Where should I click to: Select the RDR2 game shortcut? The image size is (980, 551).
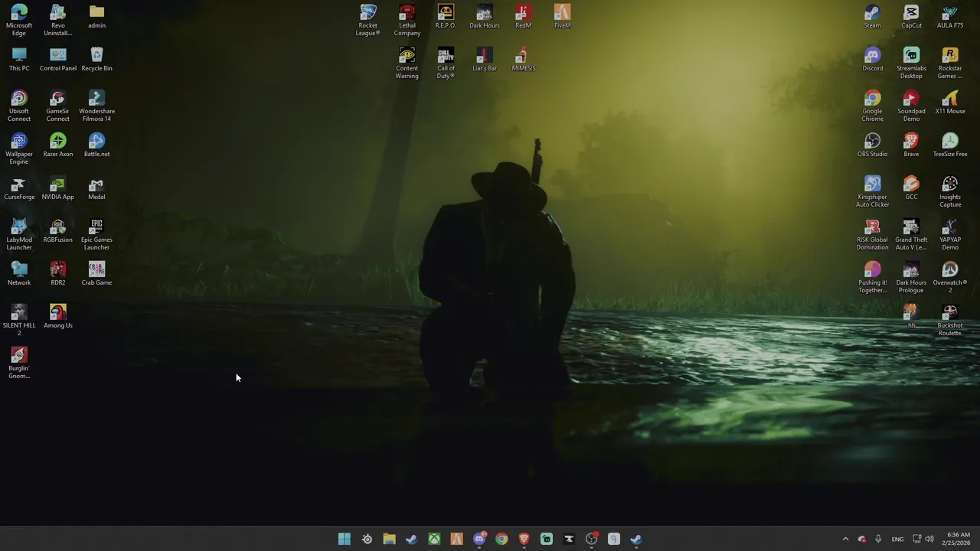tap(58, 273)
